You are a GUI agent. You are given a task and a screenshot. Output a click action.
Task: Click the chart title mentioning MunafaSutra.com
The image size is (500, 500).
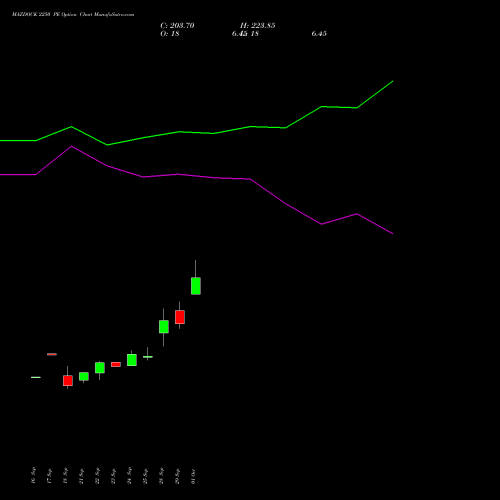point(73,15)
